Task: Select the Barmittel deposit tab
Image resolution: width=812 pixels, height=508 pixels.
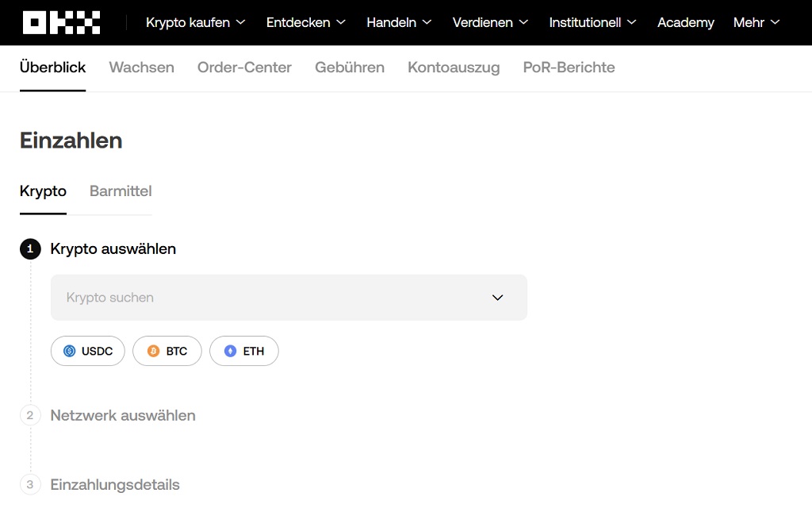Action: click(x=121, y=191)
